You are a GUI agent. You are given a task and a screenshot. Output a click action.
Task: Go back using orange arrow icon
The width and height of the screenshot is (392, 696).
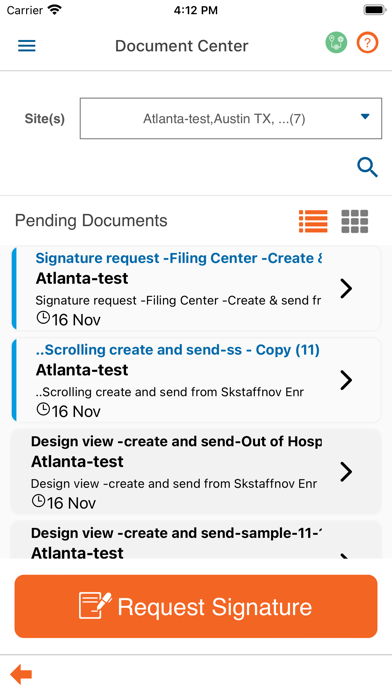[x=21, y=675]
